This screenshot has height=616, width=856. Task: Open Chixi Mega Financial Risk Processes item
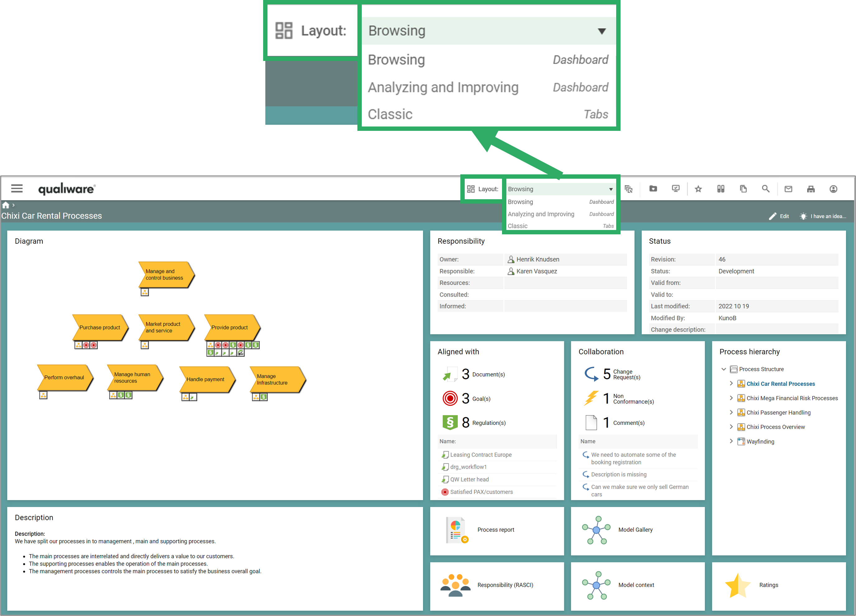point(792,398)
